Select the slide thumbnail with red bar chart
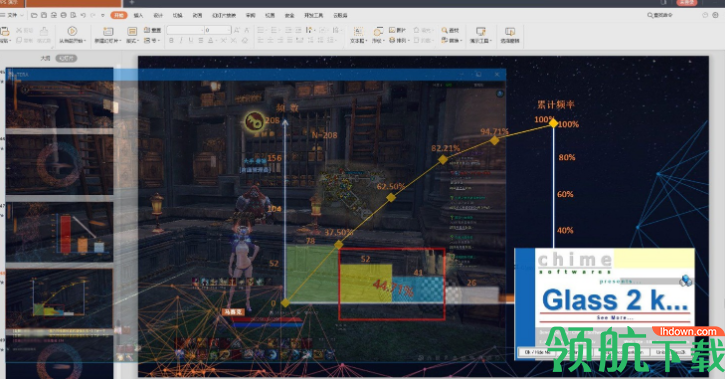The image size is (725, 379). pyautogui.click(x=59, y=232)
